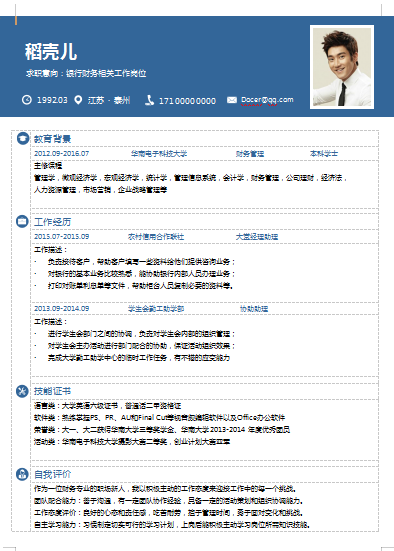
Task: Click the Docer@qq.com email address
Action: click(267, 100)
